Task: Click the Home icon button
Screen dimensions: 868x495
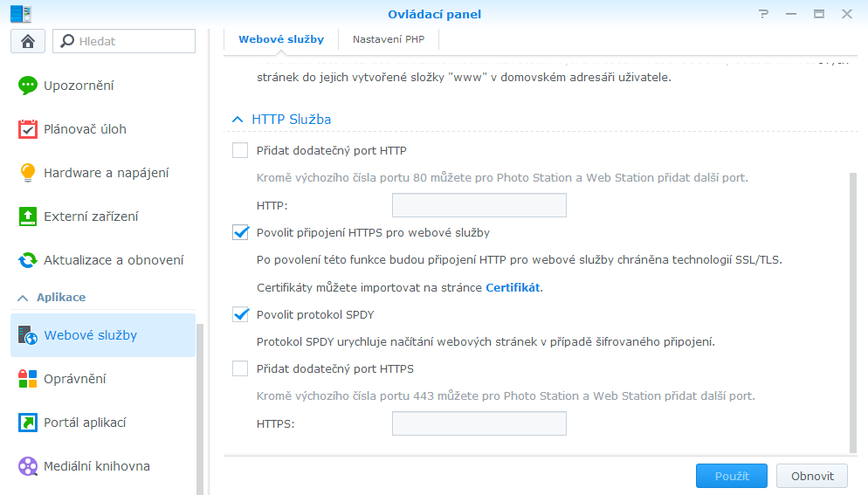Action: pos(27,41)
